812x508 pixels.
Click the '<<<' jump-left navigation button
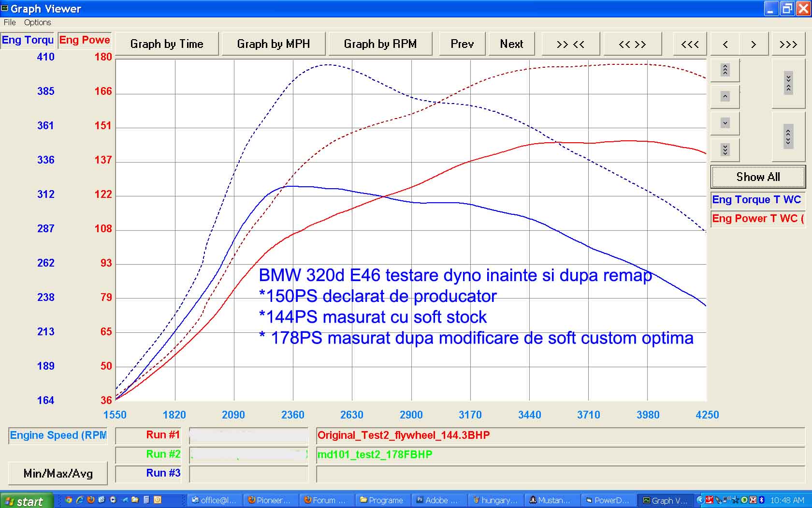tap(690, 44)
